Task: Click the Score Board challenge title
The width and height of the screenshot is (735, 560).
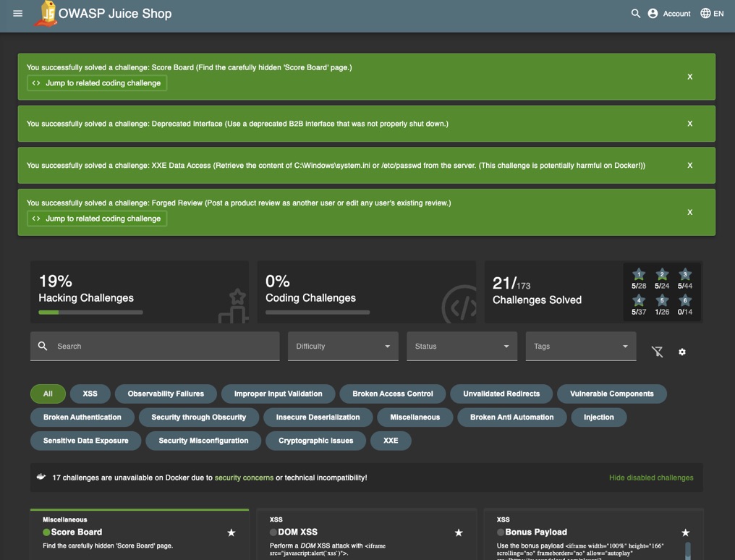Action: click(x=77, y=532)
